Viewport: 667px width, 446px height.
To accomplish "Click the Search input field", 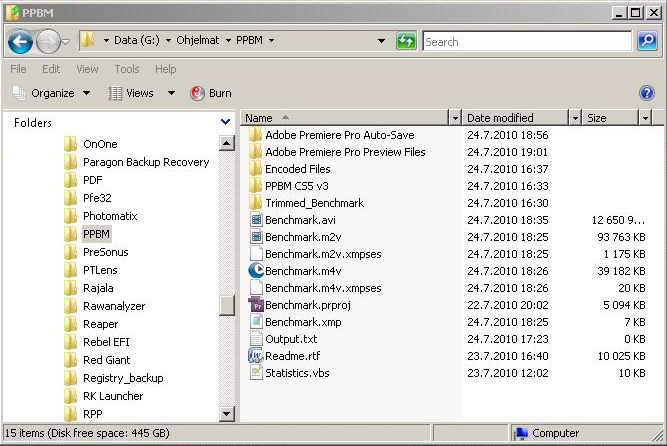I will pos(527,42).
